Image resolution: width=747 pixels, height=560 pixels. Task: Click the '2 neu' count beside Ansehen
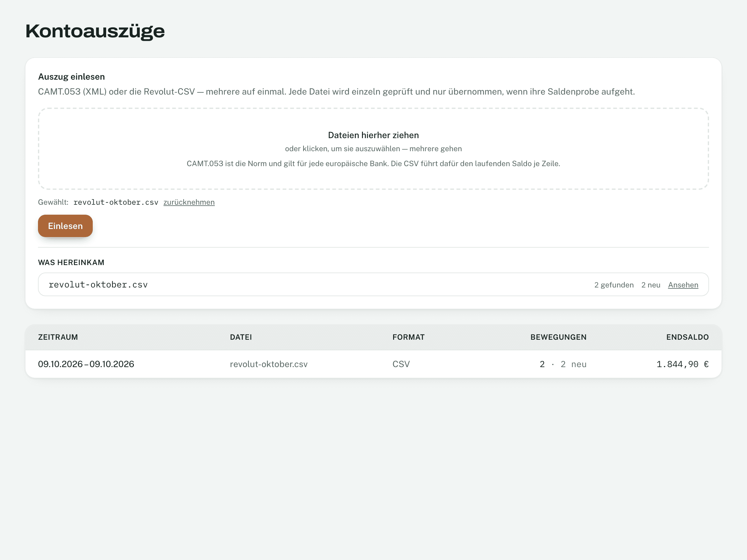pyautogui.click(x=651, y=285)
